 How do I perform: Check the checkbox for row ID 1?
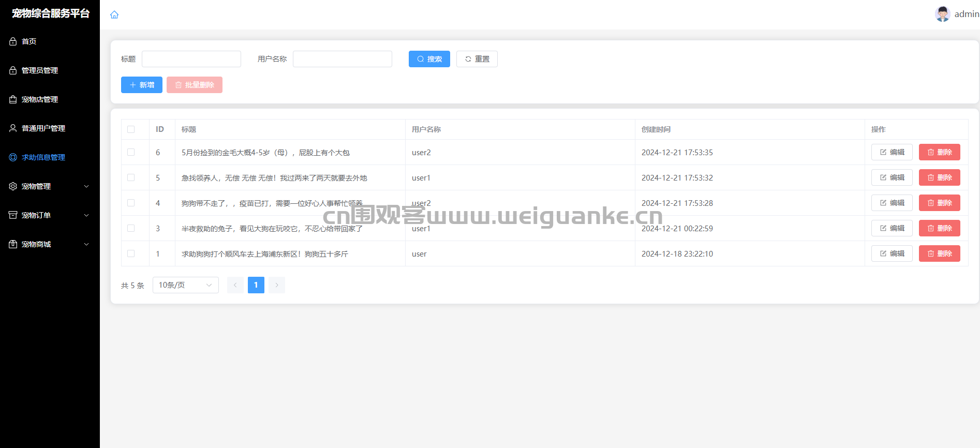[131, 253]
